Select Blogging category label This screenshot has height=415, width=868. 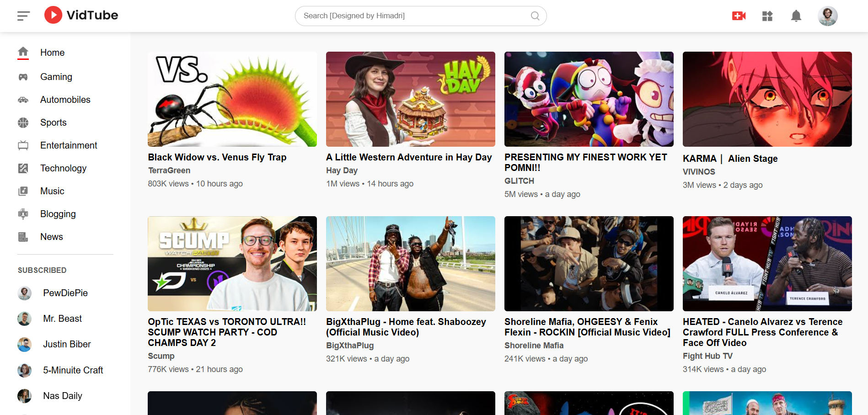point(58,214)
